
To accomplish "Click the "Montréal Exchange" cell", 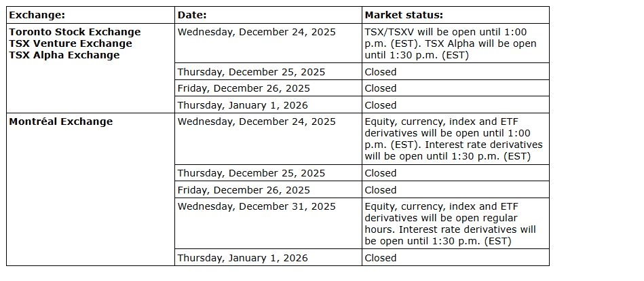I will click(60, 122).
